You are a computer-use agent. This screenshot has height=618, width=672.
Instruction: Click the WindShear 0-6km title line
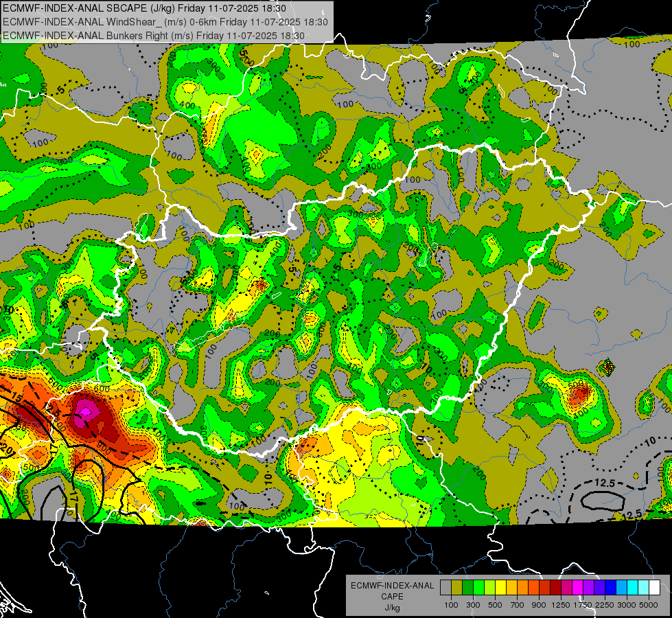[x=165, y=22]
